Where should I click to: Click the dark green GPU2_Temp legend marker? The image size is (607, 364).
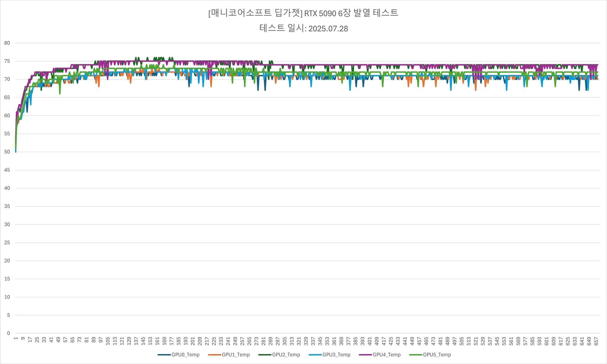point(265,355)
